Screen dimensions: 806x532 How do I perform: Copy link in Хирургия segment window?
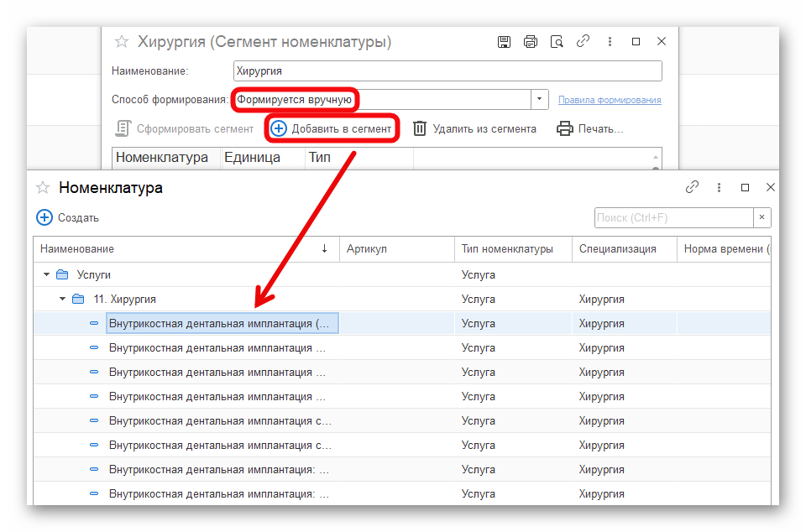(x=583, y=41)
